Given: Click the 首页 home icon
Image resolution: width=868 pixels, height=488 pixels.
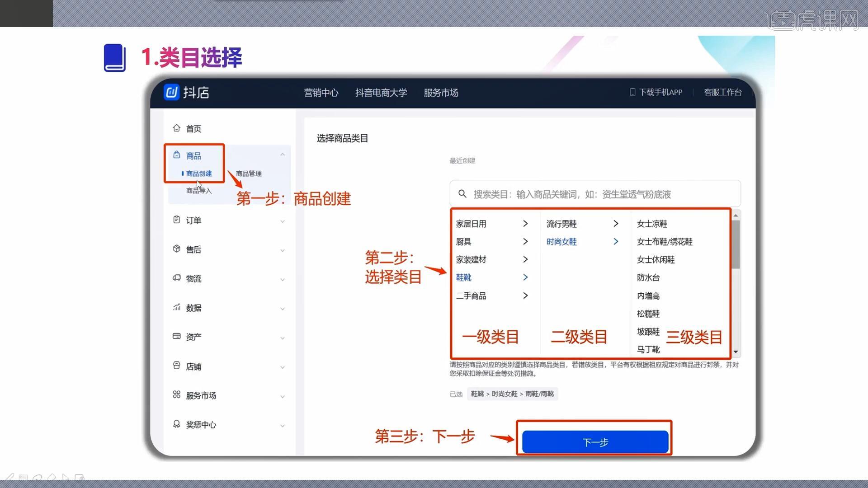Looking at the screenshot, I should coord(176,128).
